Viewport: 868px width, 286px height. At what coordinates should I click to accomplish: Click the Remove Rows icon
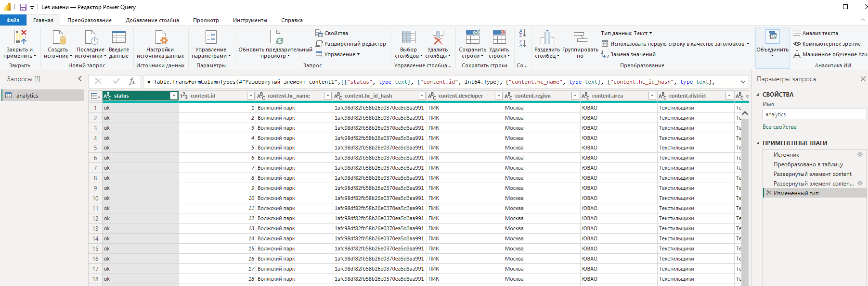[x=499, y=37]
